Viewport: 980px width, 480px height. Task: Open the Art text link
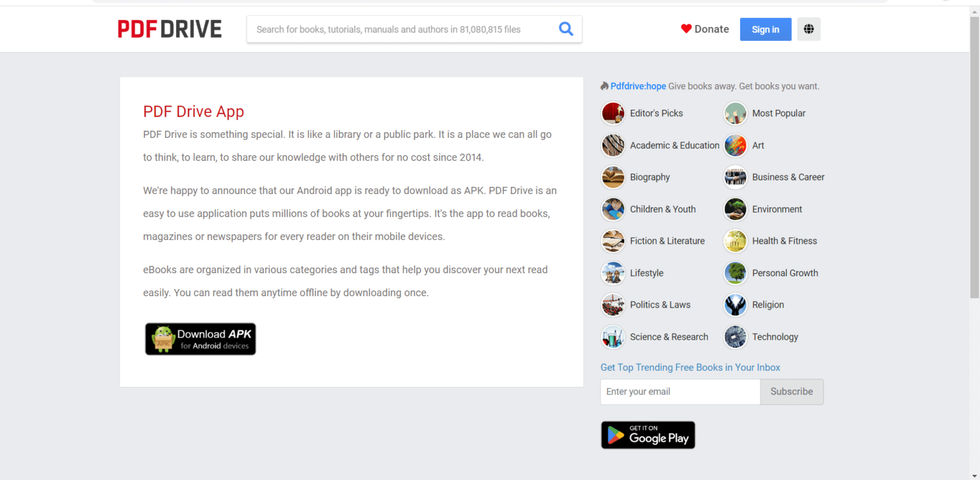(758, 146)
